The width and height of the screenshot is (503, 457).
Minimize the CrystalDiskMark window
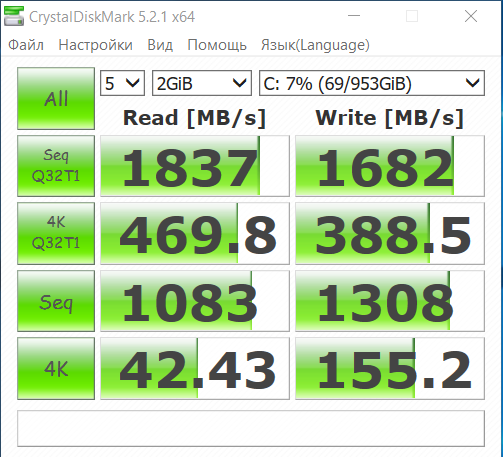point(354,16)
